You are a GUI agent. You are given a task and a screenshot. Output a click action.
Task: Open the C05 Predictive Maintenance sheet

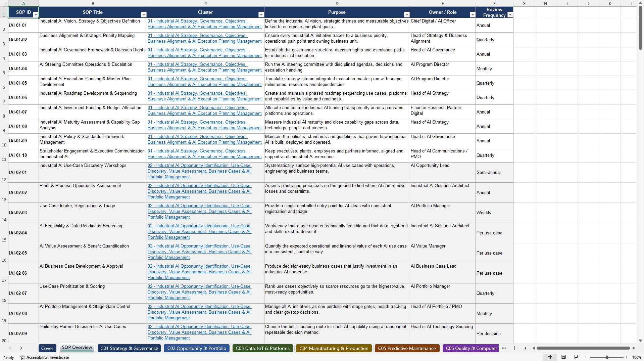[407, 348]
